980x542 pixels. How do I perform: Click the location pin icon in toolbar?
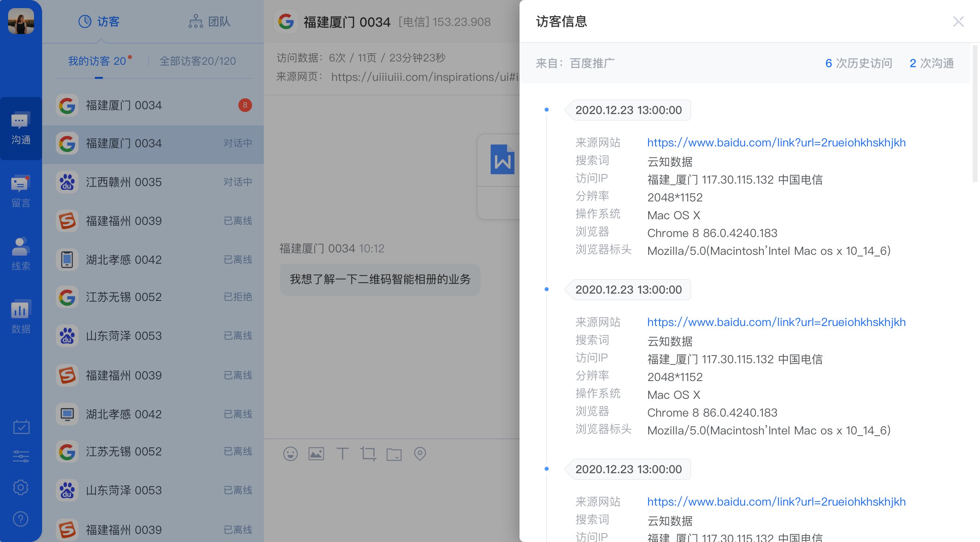tap(420, 454)
